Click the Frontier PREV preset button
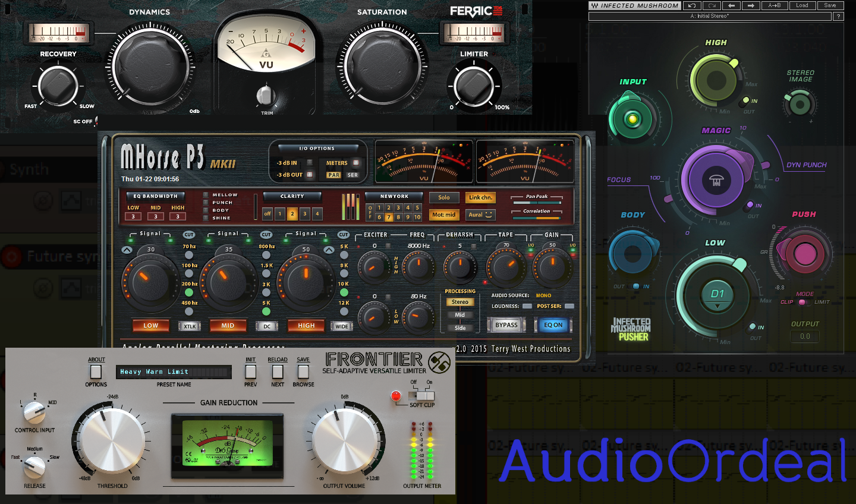This screenshot has width=856, height=504. pyautogui.click(x=251, y=371)
